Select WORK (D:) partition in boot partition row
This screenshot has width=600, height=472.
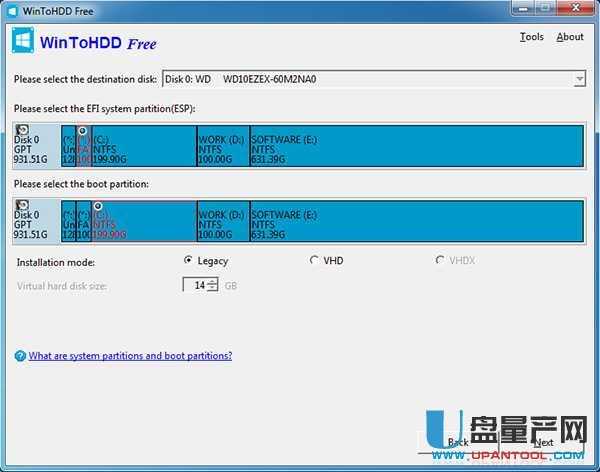tap(223, 221)
